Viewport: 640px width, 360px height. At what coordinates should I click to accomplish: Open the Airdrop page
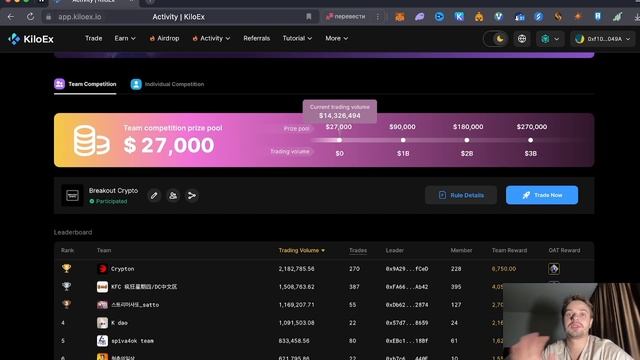[164, 38]
